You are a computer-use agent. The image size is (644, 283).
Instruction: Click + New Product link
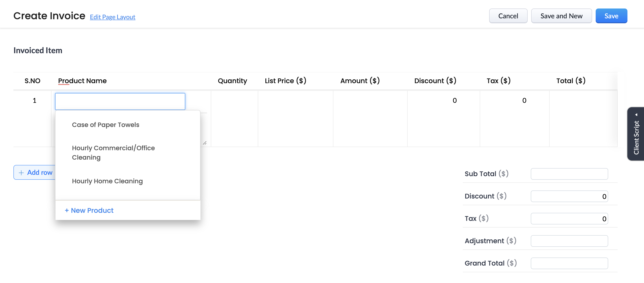(89, 210)
